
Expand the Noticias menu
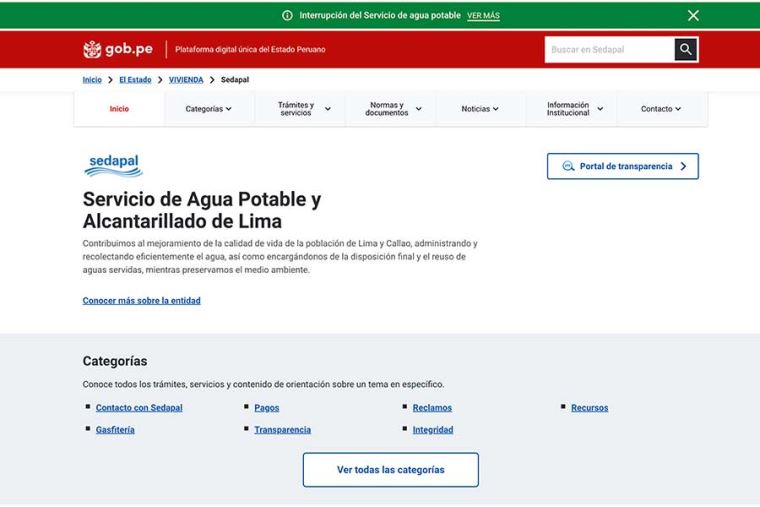(x=480, y=109)
